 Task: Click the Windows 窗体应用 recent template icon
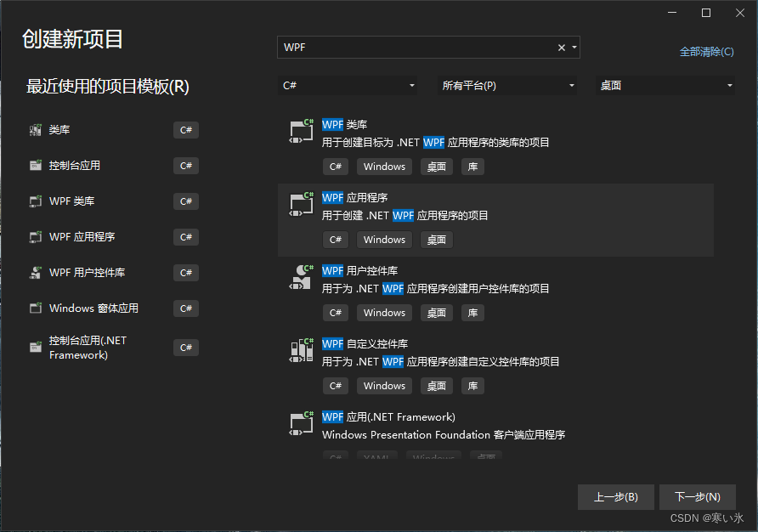(35, 308)
